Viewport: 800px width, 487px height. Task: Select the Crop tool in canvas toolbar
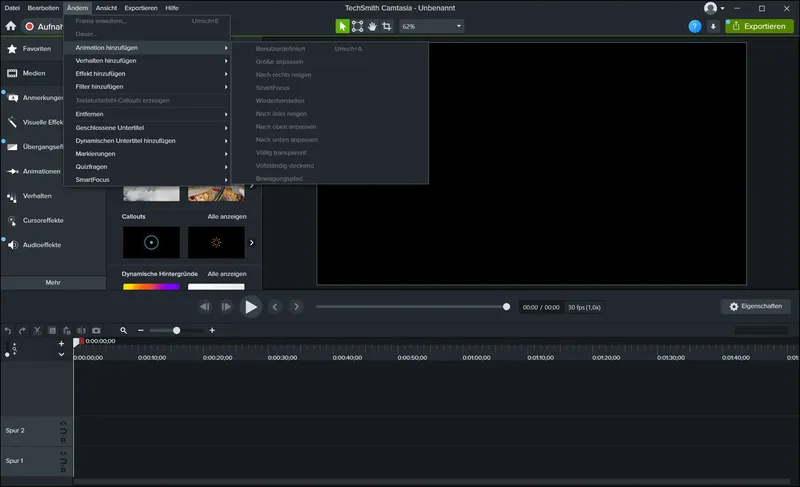387,26
